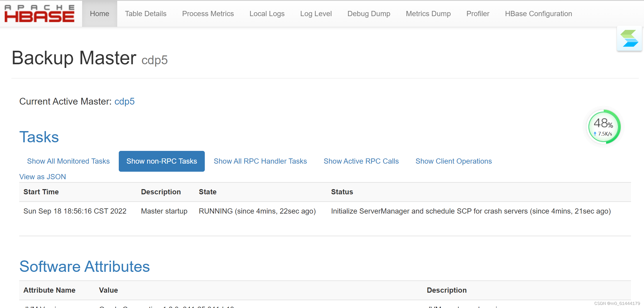Open Metrics Dump

(x=428, y=14)
